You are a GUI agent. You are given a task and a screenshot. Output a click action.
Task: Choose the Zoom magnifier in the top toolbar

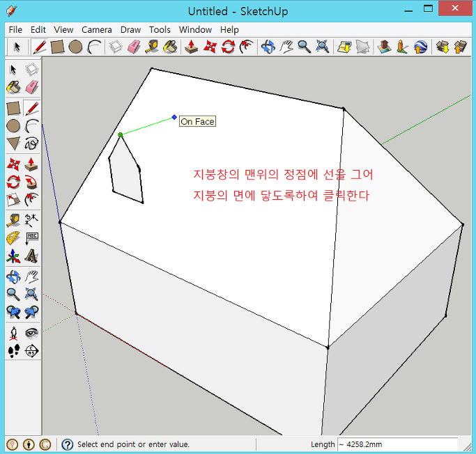click(x=304, y=47)
